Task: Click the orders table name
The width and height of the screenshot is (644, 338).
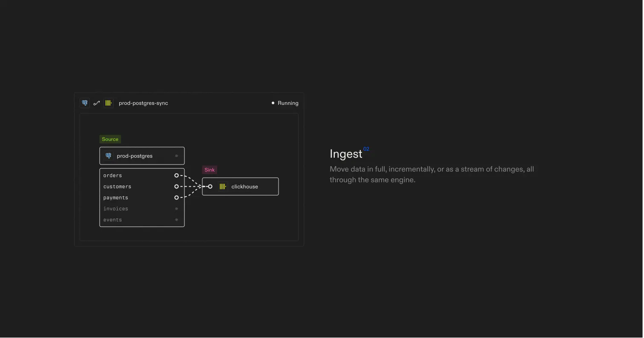Action: 112,176
